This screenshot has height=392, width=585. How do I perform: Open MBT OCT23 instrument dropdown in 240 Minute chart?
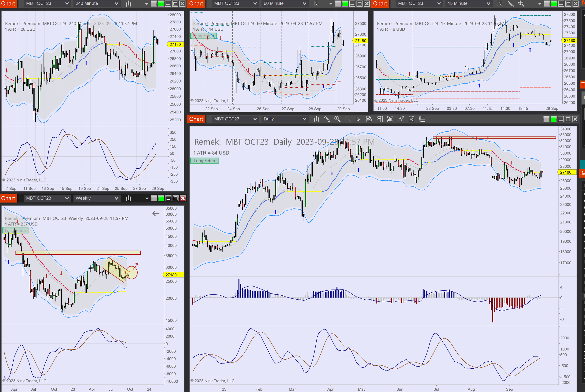pyautogui.click(x=47, y=4)
